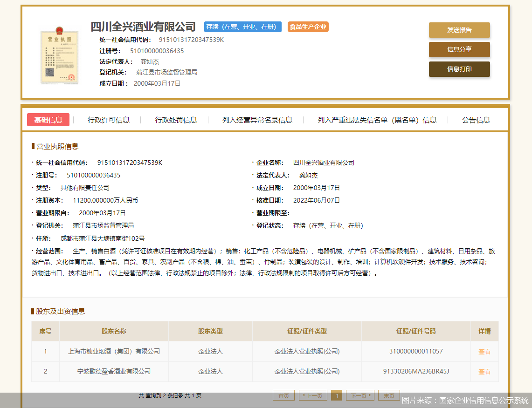Click the 信息打印 button
Screen dimensions: 532x408
tap(459, 69)
